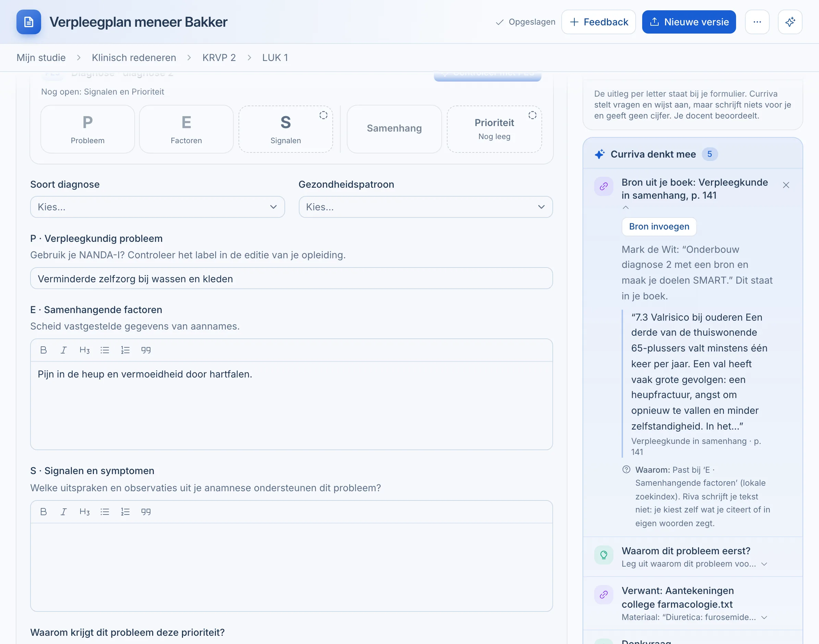Toggle italic in Samenhangende factoren editor

click(x=64, y=350)
